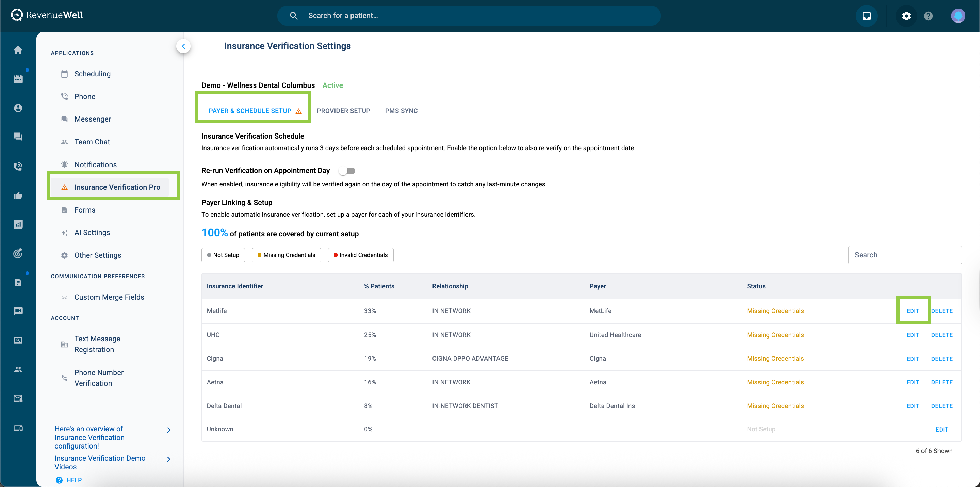The image size is (980, 487).
Task: Toggle the Invalid Credentials filter
Action: click(x=360, y=255)
